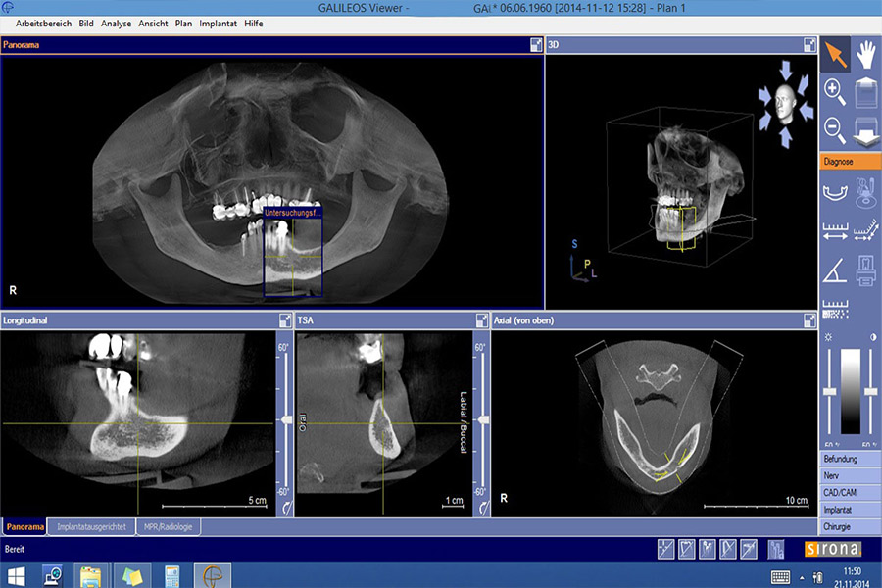This screenshot has height=588, width=882.
Task: Switch to the MPR/Radiologie tab
Action: coord(169,527)
